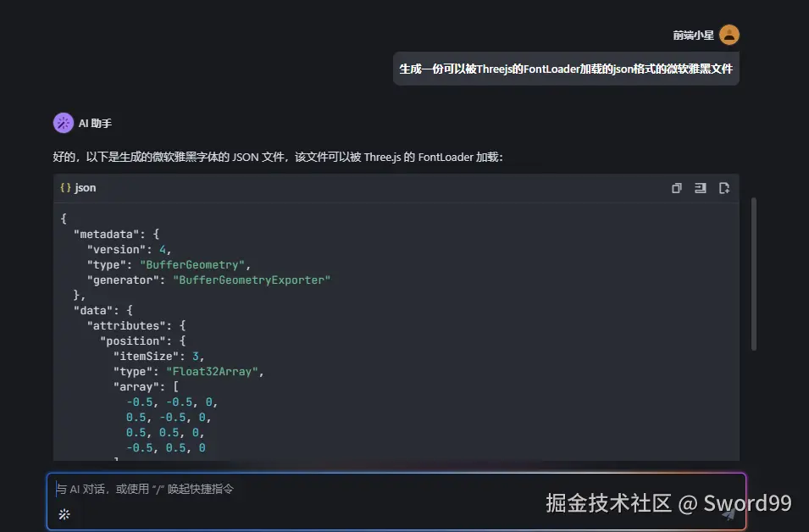This screenshot has width=809, height=532.
Task: Click the "position" key line
Action: 143,341
